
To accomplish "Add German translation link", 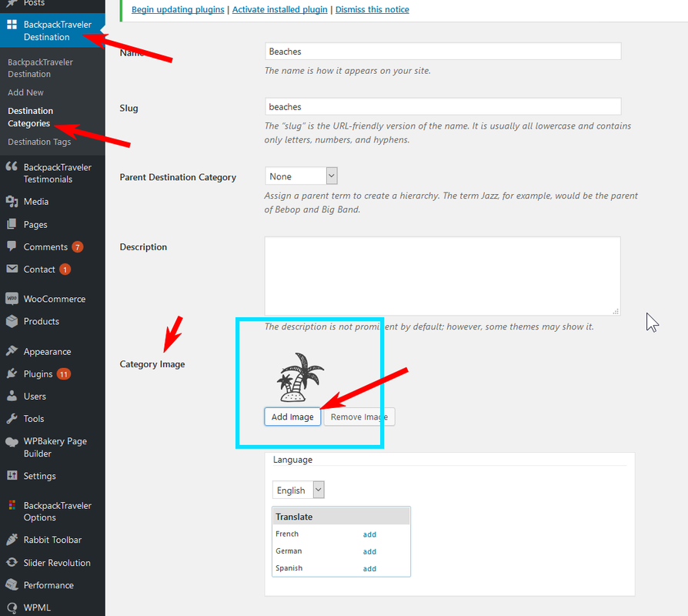I will pyautogui.click(x=369, y=551).
